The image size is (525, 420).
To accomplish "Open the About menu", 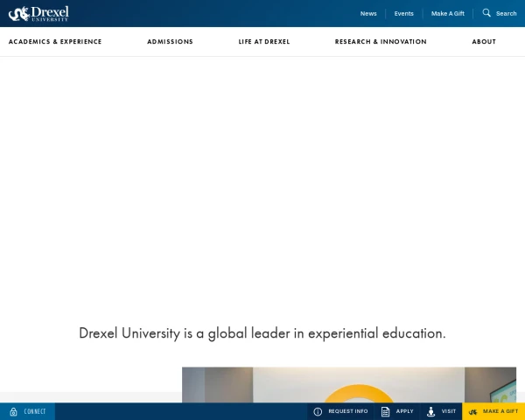I will 484,42.
